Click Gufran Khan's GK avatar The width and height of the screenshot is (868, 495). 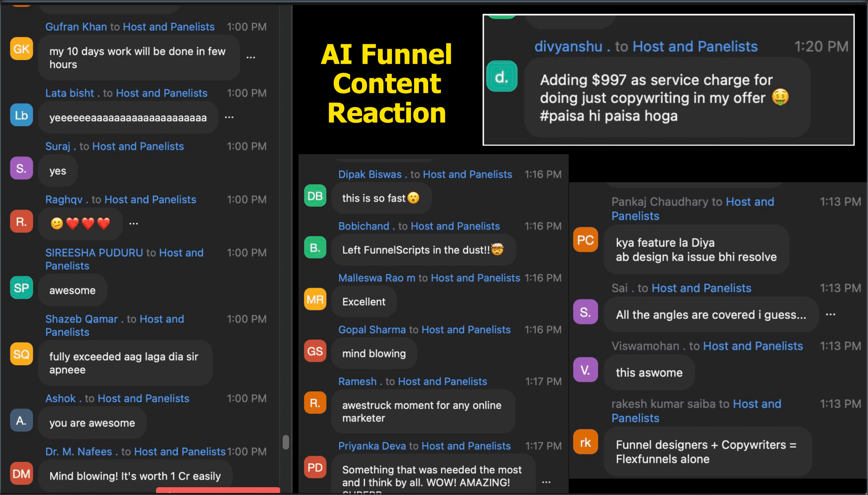point(21,49)
